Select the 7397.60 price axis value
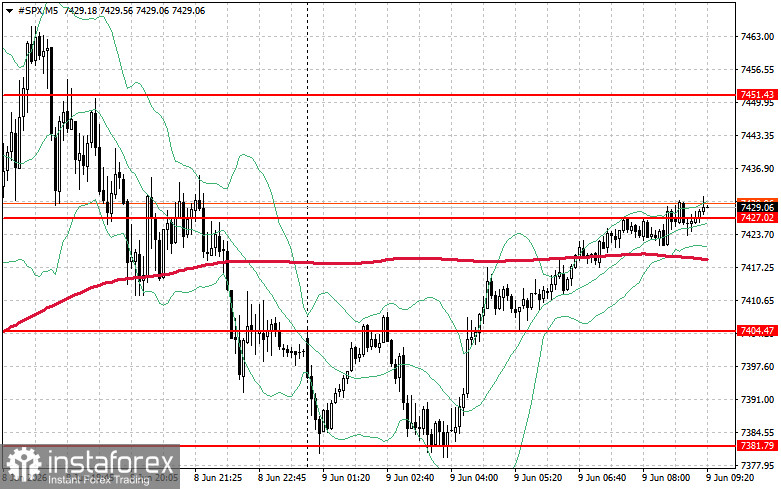Image resolution: width=781 pixels, height=489 pixels. tap(757, 367)
